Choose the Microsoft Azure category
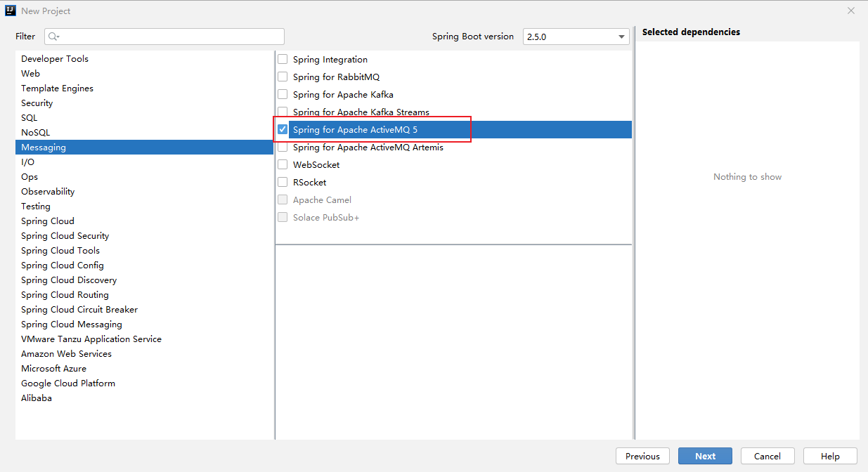868x472 pixels. pyautogui.click(x=144, y=369)
